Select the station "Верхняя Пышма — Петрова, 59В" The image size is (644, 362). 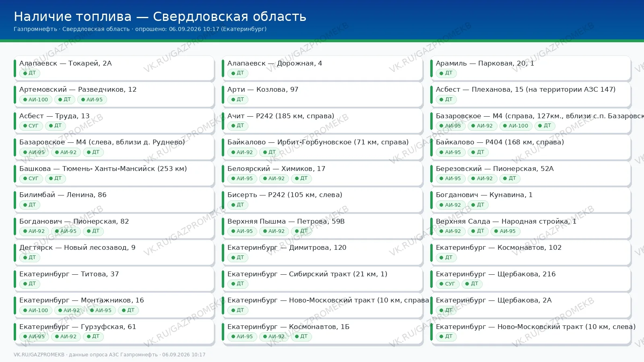tap(322, 226)
